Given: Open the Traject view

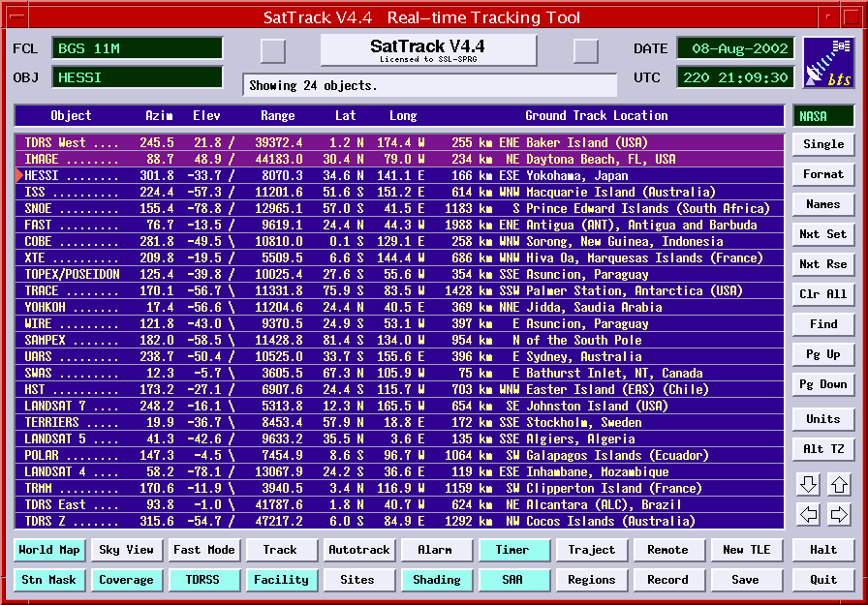Looking at the screenshot, I should pyautogui.click(x=591, y=550).
